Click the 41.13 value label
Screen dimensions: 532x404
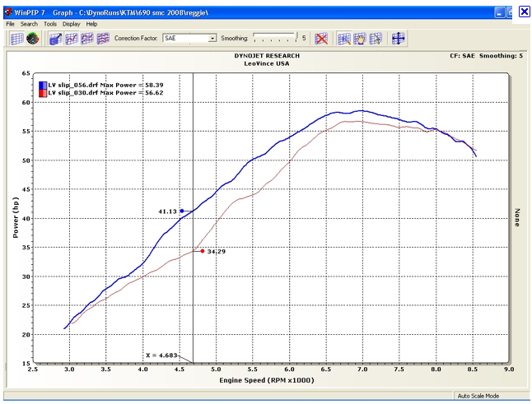coord(168,211)
